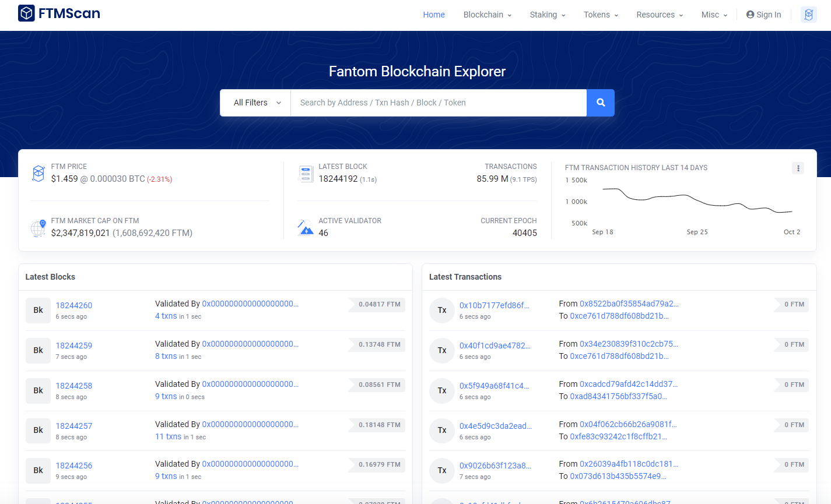
Task: Click the Tx icon for 0x4e5d9c3da2ead
Action: click(442, 431)
